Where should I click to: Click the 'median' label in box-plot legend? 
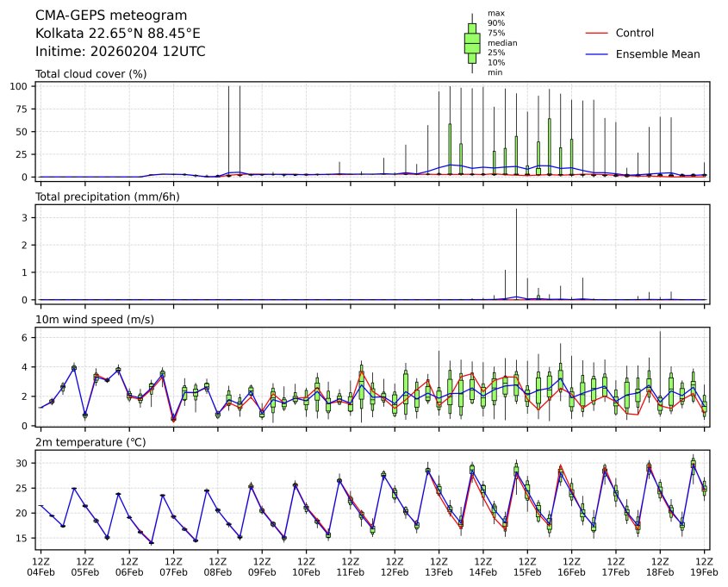(x=497, y=42)
